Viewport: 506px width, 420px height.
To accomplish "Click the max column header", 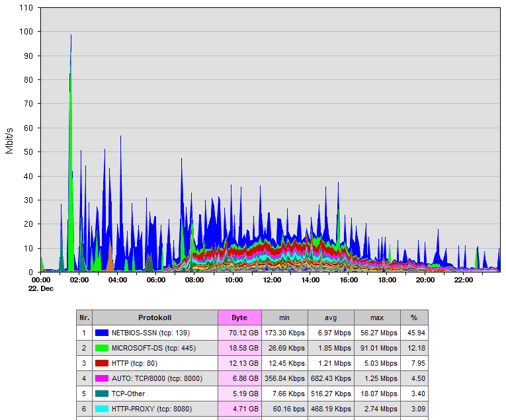I will click(x=377, y=317).
